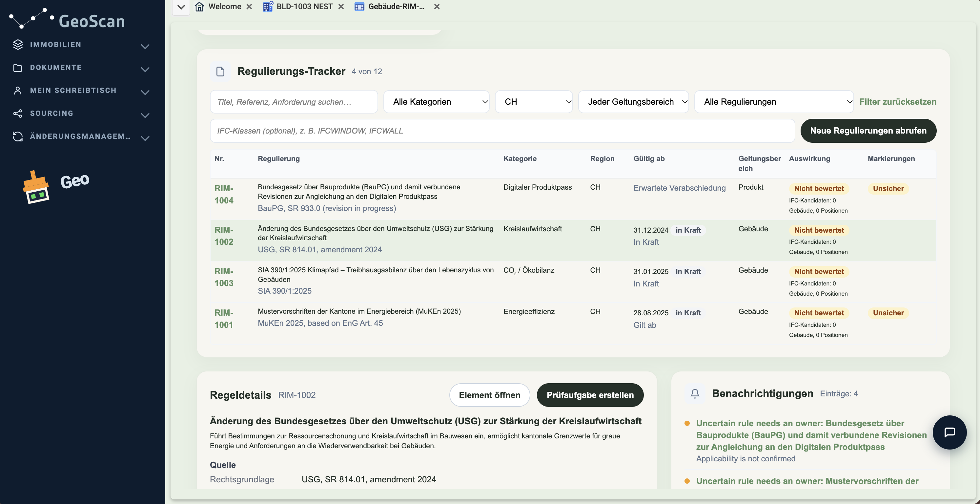Screen dimensions: 980x504
Task: Click the Auswirkung column header
Action: click(x=809, y=159)
